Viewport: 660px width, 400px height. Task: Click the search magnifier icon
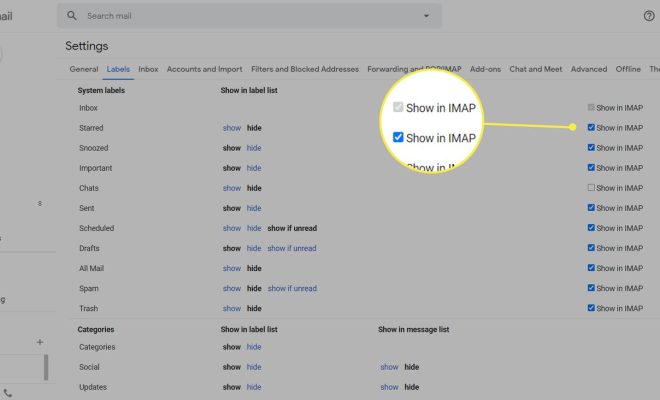(72, 16)
